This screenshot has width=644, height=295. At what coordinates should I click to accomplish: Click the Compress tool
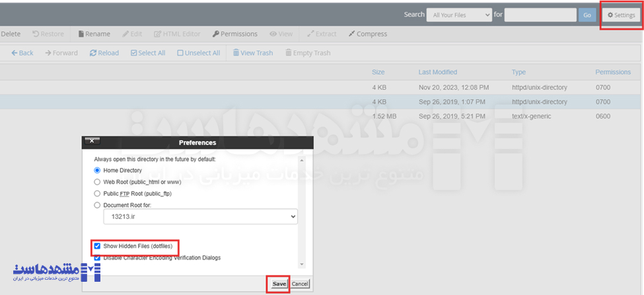[x=368, y=34]
